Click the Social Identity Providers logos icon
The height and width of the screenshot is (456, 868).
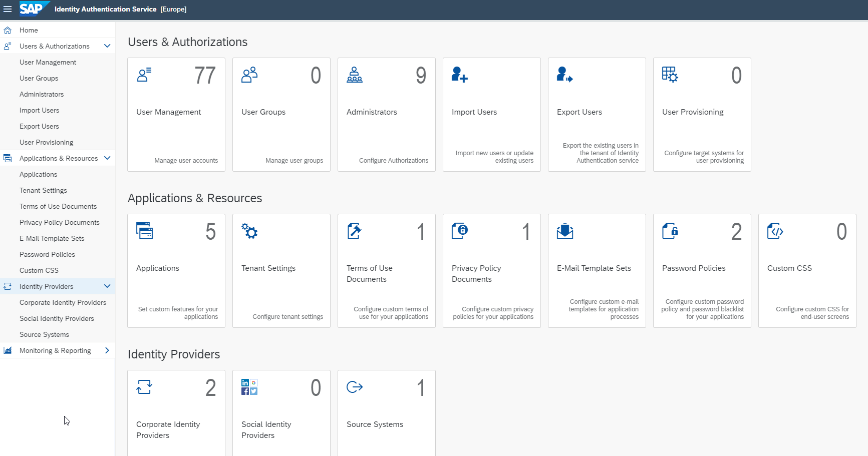pos(249,387)
